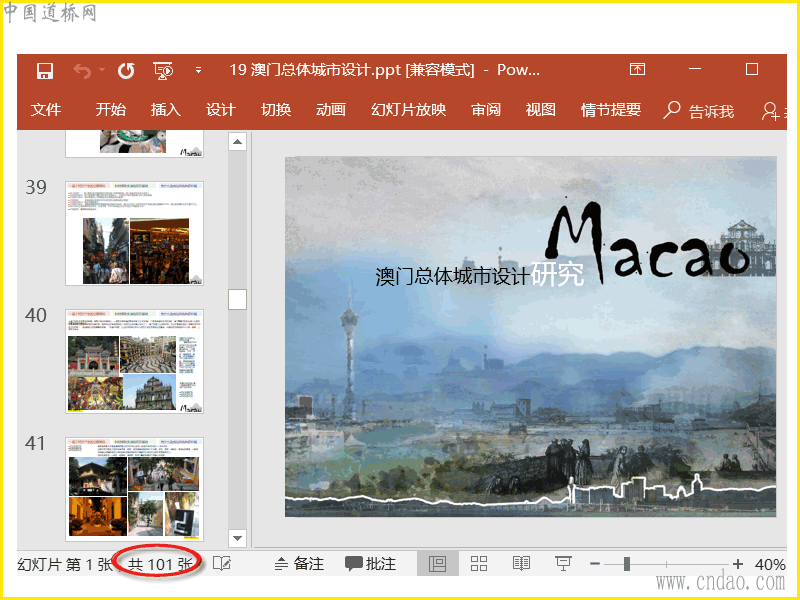Click the Macao brush lettering on slide
Image resolution: width=800 pixels, height=600 pixels.
[x=647, y=242]
